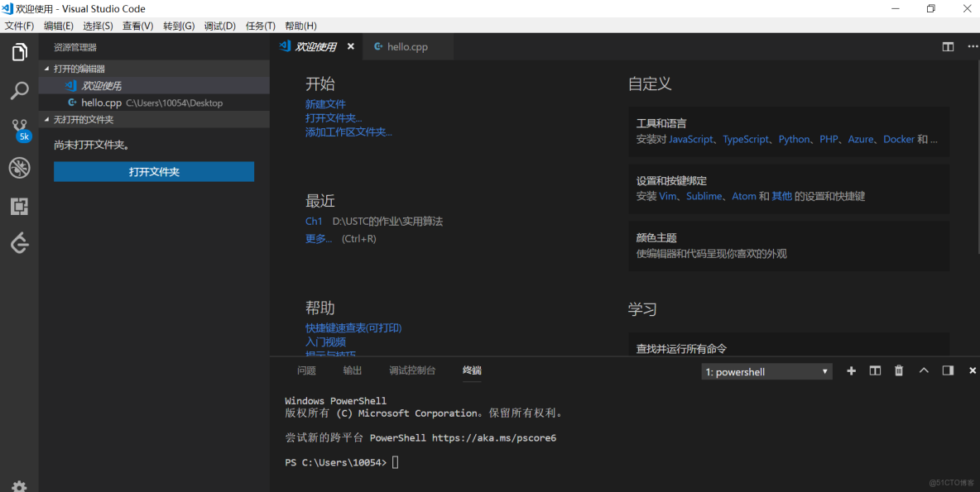This screenshot has width=980, height=492.
Task: Click the TypeScript language link
Action: [746, 139]
